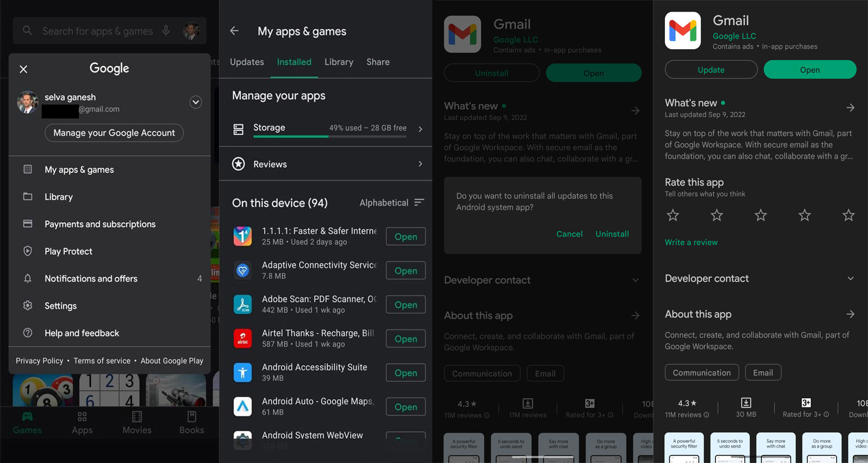Image resolution: width=868 pixels, height=463 pixels.
Task: Open Adaptive Connectivity Services via Open button
Action: (x=406, y=271)
